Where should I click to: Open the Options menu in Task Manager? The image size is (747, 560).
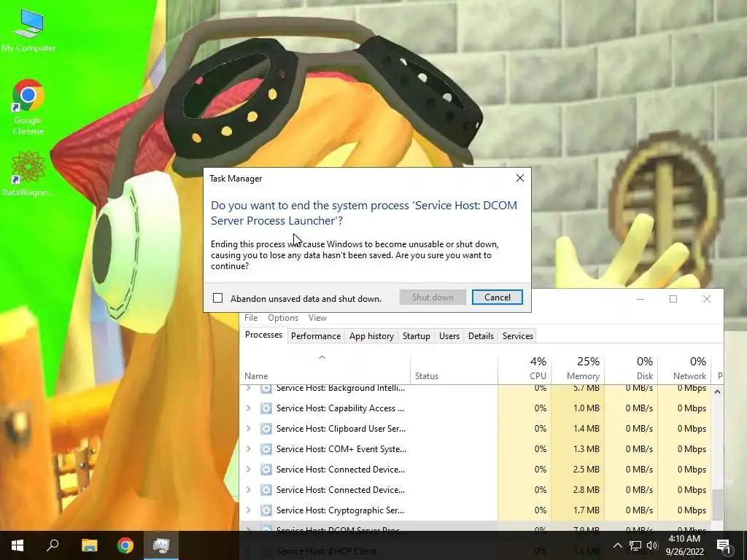pos(283,318)
